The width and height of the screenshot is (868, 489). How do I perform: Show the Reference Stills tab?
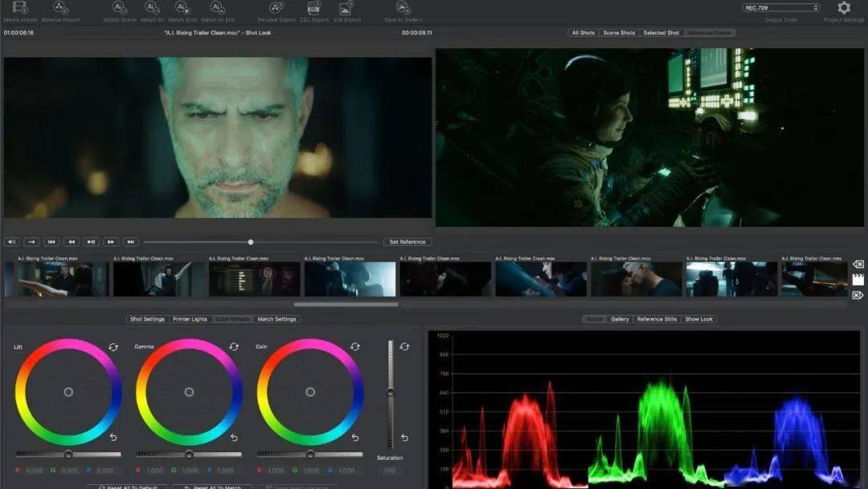657,319
